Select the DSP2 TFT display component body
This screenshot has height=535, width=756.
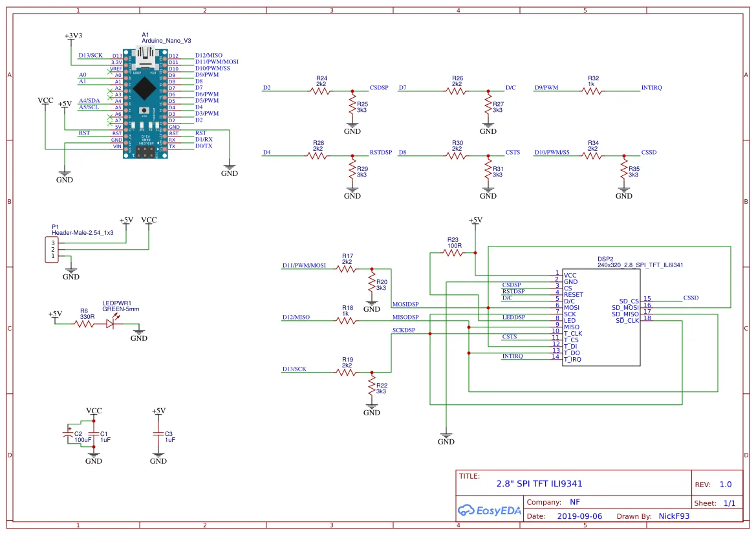click(601, 318)
